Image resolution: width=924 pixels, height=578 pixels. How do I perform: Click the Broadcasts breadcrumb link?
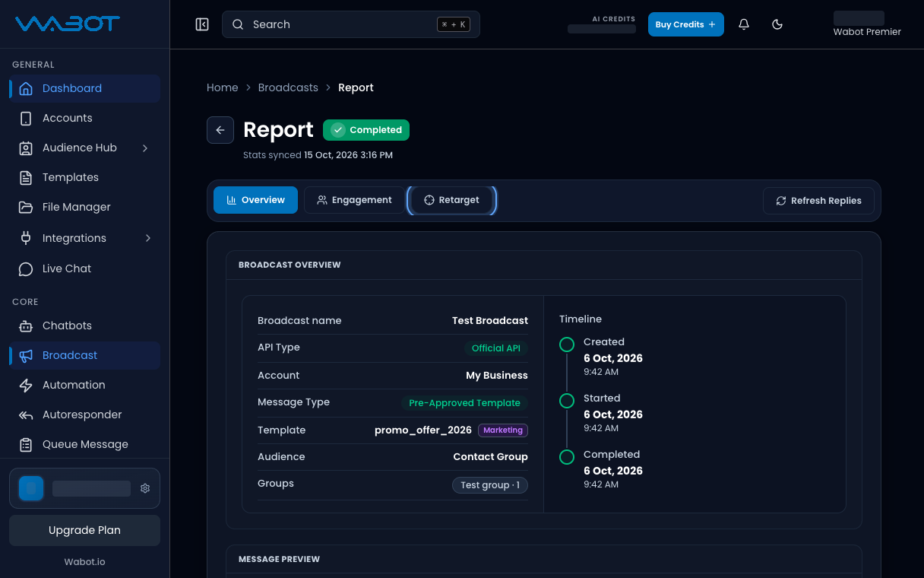288,87
